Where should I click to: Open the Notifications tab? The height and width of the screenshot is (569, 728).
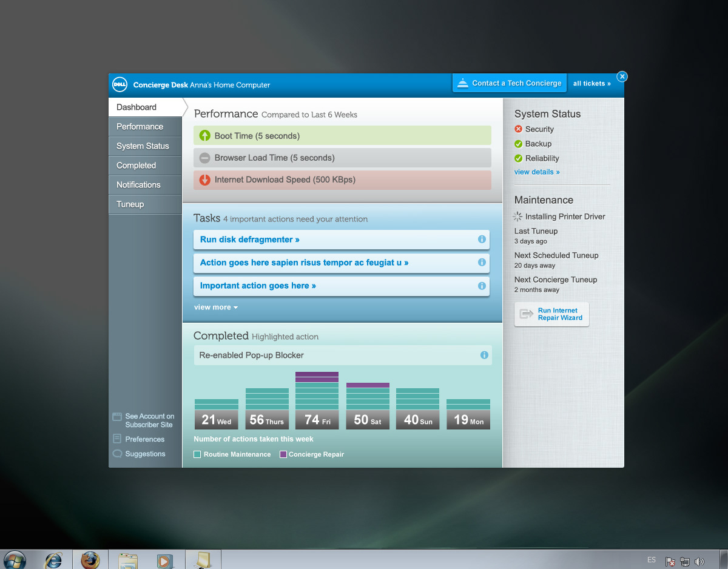(145, 185)
